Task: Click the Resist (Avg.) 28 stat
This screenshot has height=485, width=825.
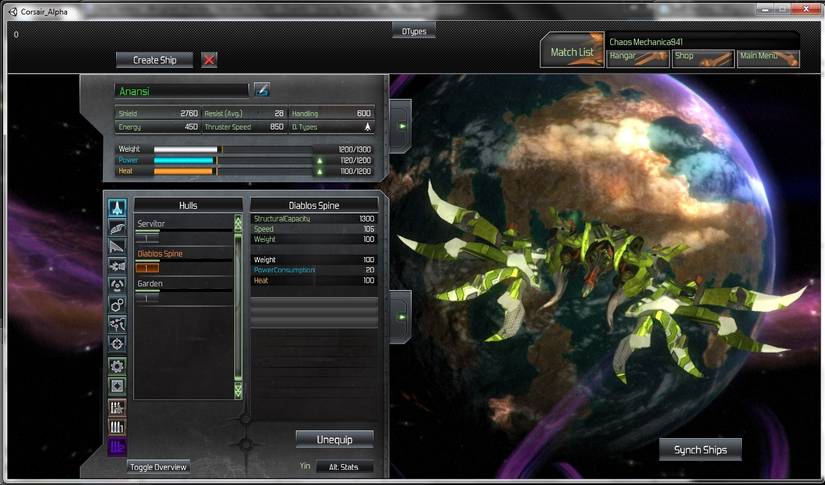Action: [x=245, y=113]
